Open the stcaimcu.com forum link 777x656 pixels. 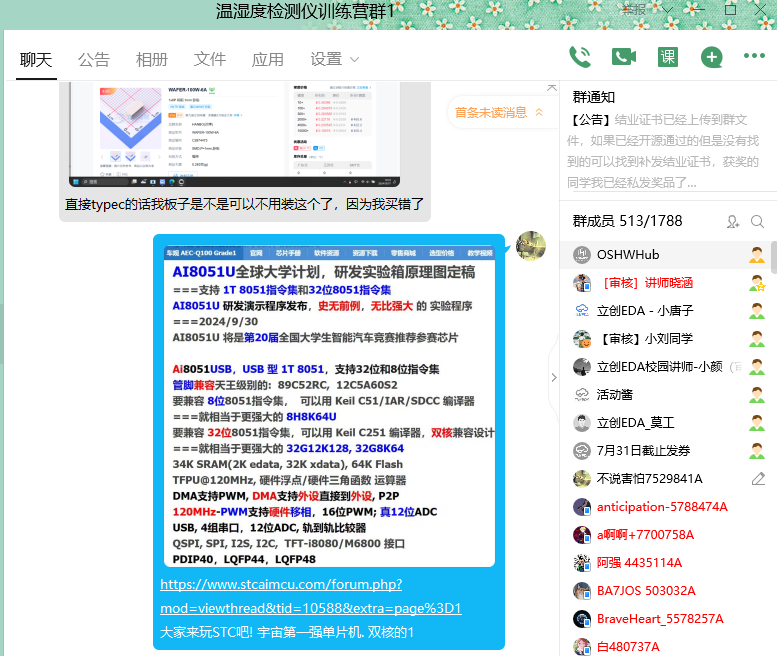click(x=311, y=596)
